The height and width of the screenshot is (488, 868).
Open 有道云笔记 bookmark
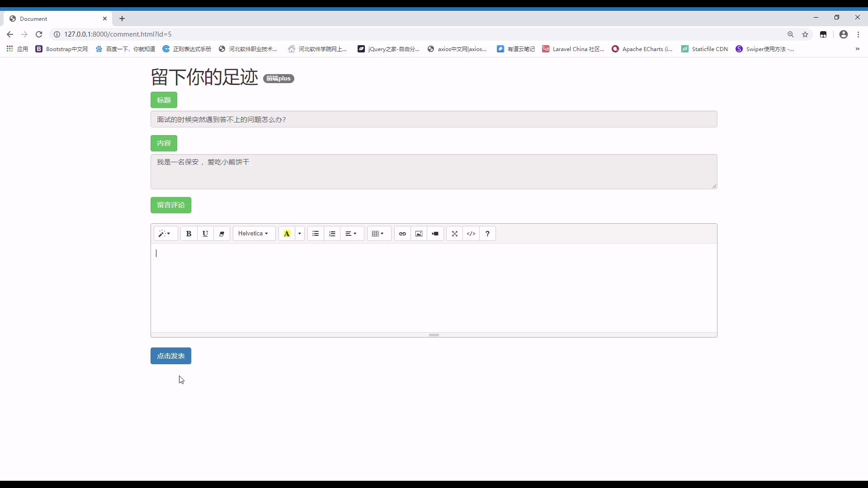516,49
